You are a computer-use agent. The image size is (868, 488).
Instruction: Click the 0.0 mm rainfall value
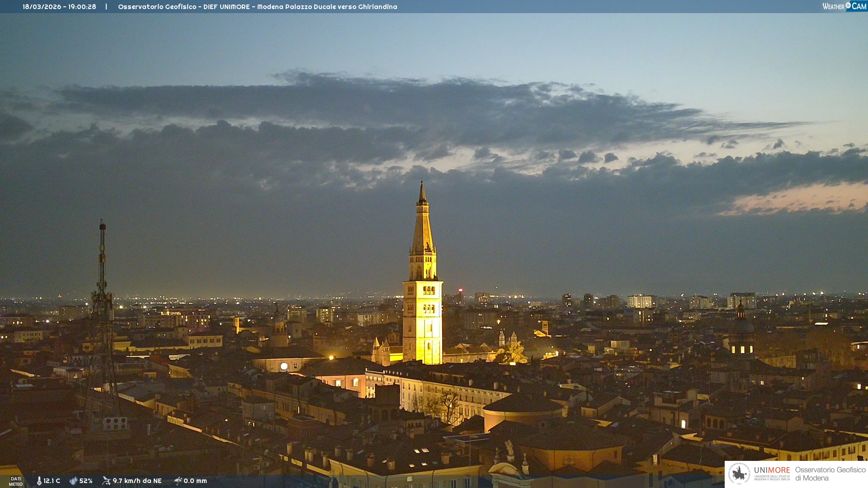coord(195,481)
